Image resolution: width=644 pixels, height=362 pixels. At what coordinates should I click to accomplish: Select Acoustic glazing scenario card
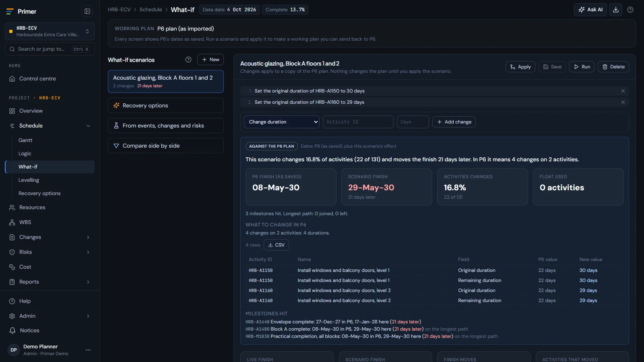(x=166, y=82)
